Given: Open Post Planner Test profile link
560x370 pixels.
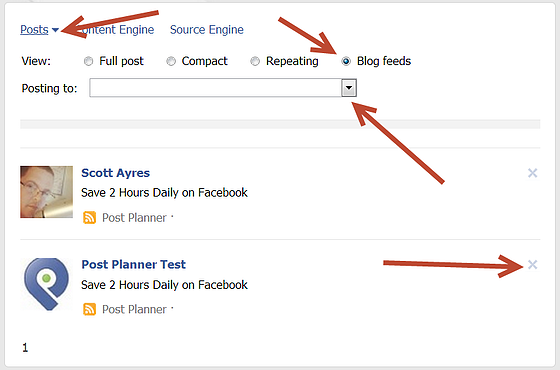Looking at the screenshot, I should click(134, 265).
